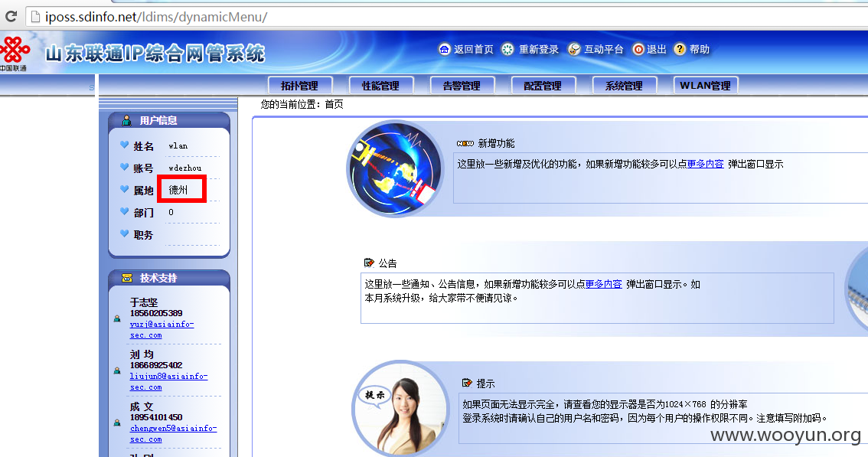
Task: Open the WLAN管理 menu tab
Action: click(705, 86)
